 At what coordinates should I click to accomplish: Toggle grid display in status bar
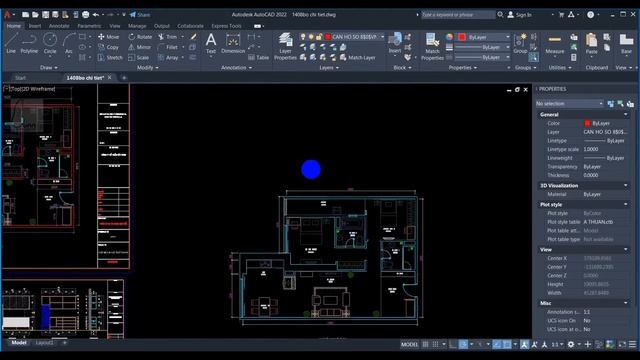tap(425, 344)
